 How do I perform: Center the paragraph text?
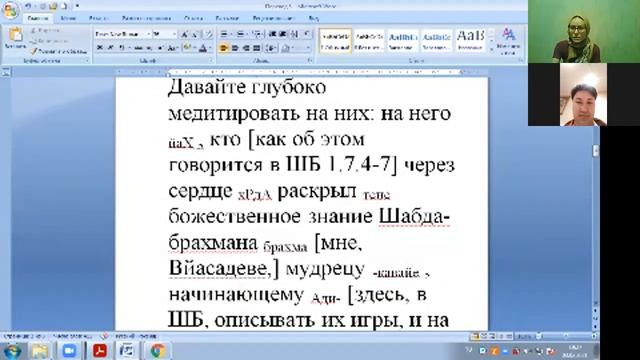pos(235,48)
